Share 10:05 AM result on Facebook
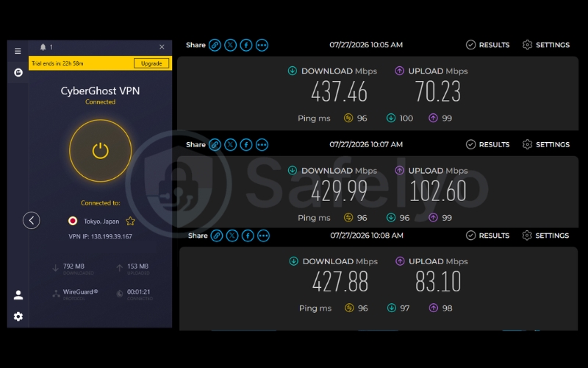 click(246, 45)
